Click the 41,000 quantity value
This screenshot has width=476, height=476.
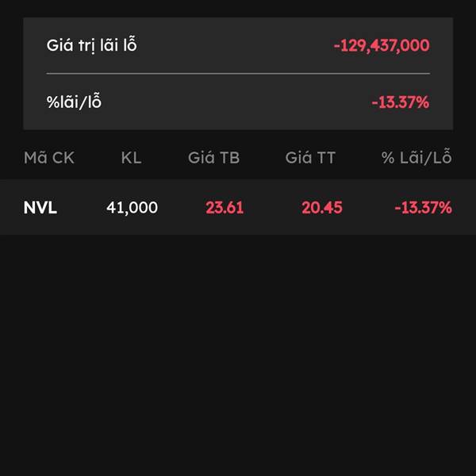pos(132,208)
